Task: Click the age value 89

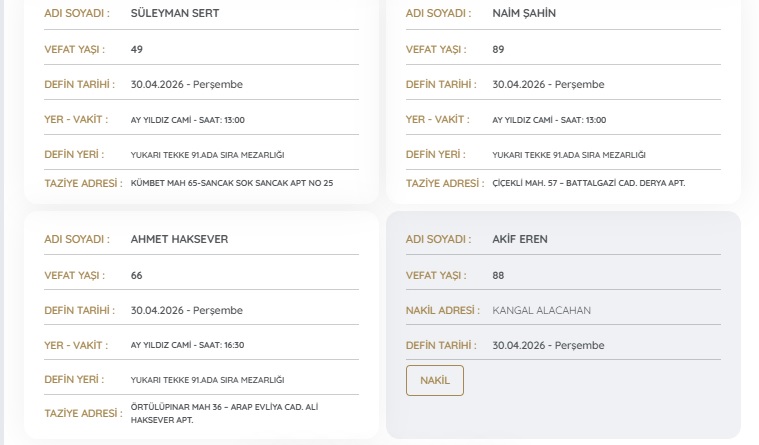Action: (499, 49)
